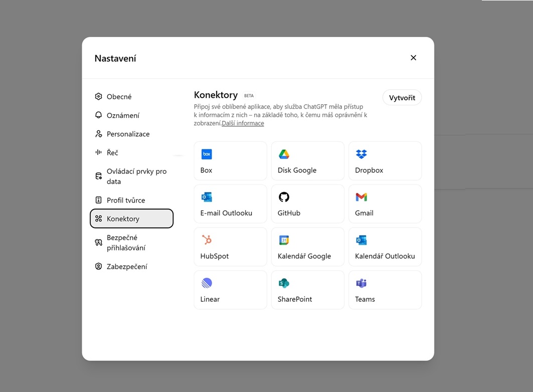Click the Konektory page heading

(x=216, y=95)
